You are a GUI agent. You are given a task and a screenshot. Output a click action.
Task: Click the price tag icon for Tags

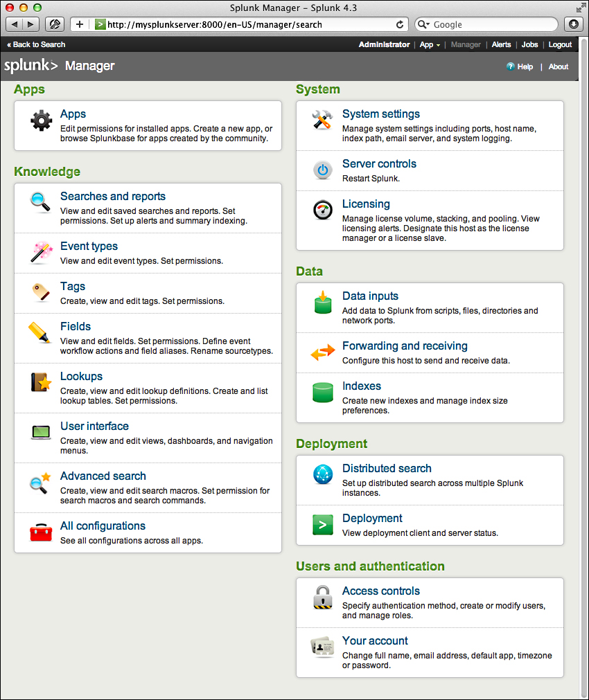point(41,292)
